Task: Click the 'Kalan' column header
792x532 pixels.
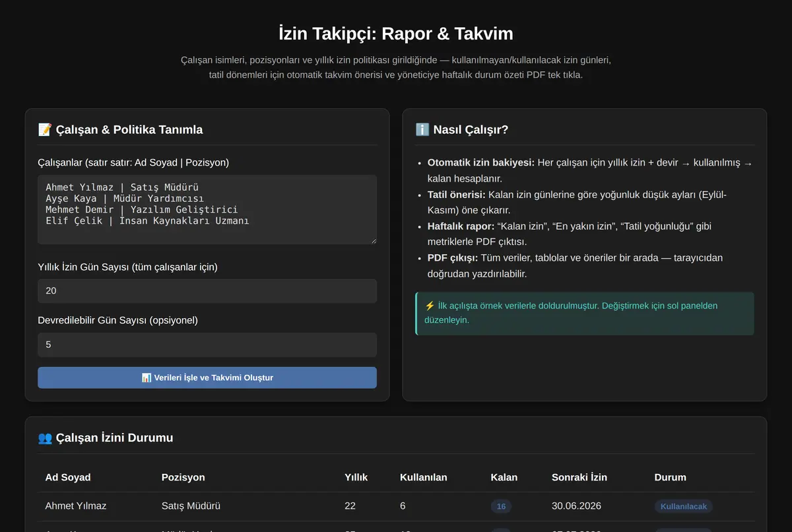Action: pos(504,477)
